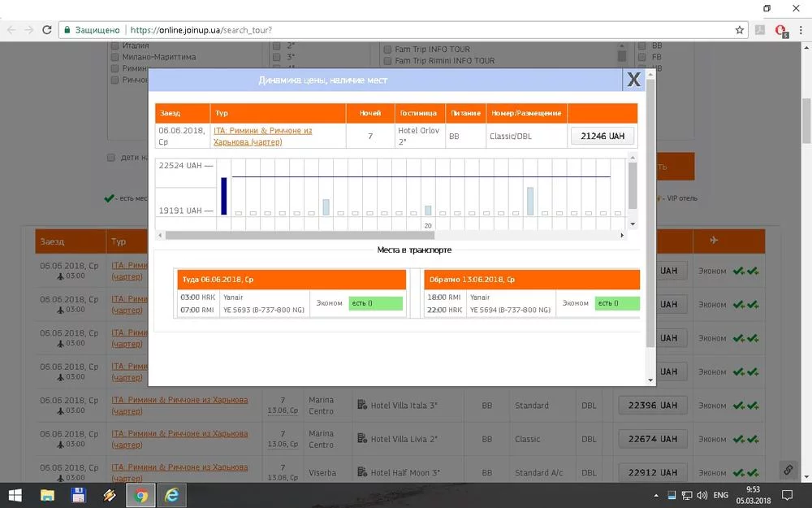Select the dark blue bar in the price chart
This screenshot has height=508, width=812.
224,196
